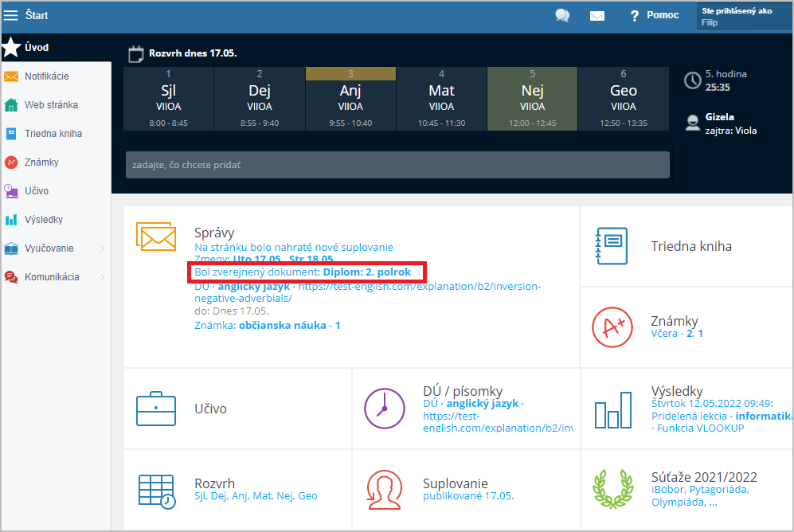Viewport: 794px width, 532px height.
Task: Open the DÚ / písomky purple clock icon
Action: (385, 409)
